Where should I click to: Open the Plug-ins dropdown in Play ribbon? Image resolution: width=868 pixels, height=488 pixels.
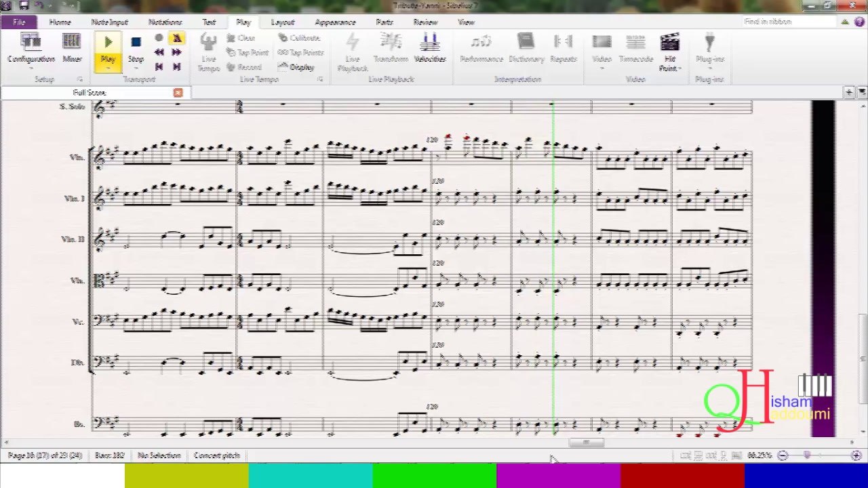click(709, 52)
